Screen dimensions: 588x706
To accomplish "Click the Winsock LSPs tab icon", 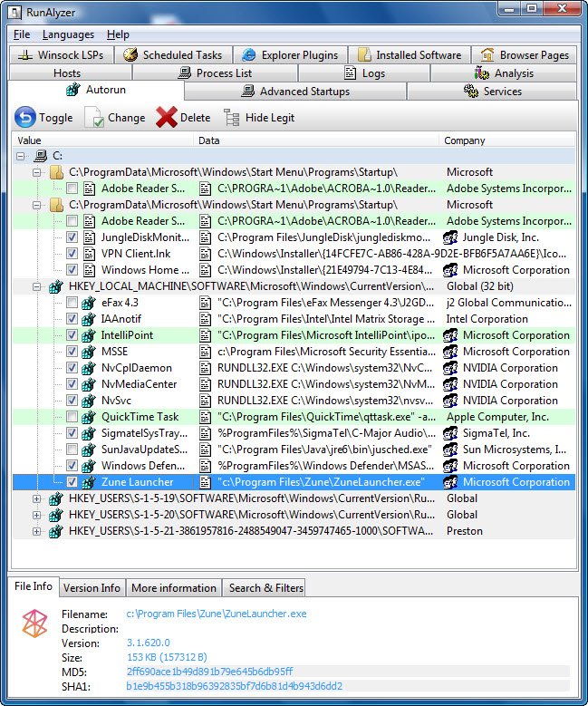I will click(24, 55).
